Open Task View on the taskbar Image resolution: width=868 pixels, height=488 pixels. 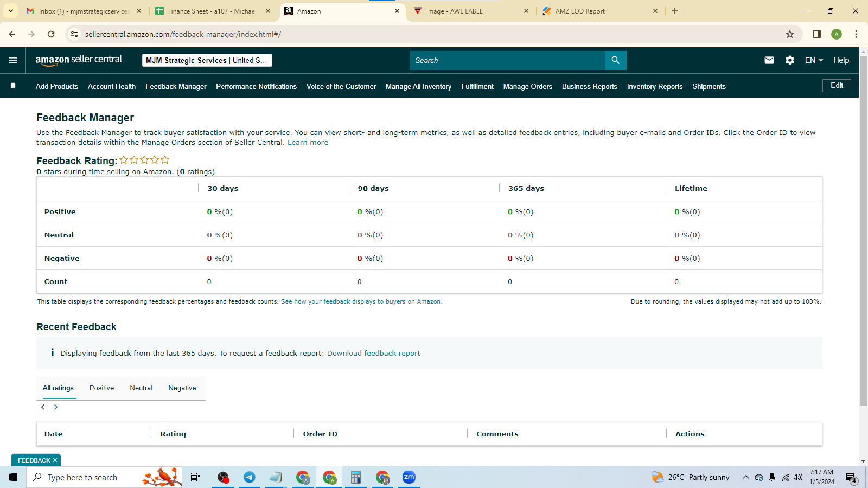click(195, 477)
